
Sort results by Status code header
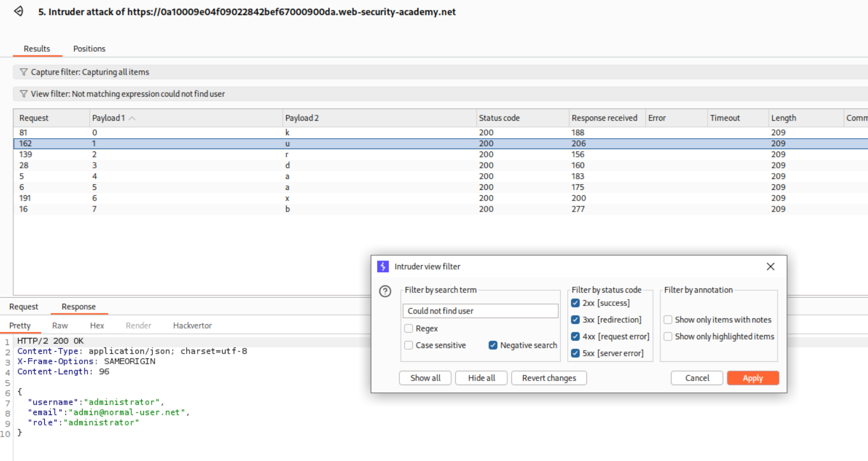[499, 118]
